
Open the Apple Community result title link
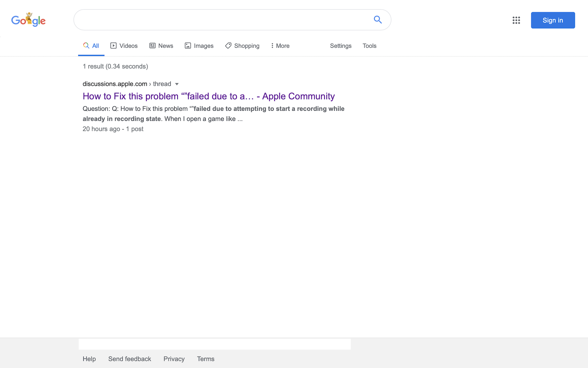coord(209,96)
